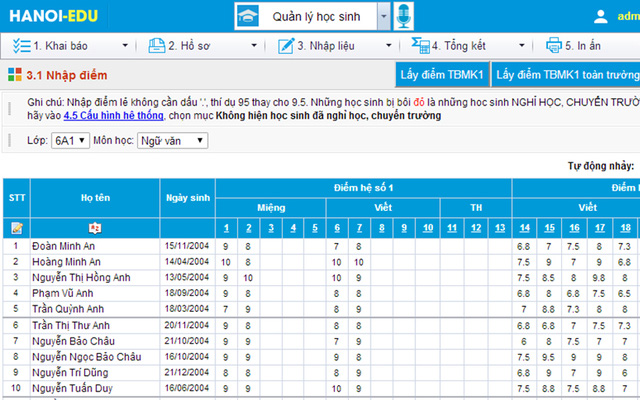Click the admin username text
This screenshot has height=400, width=640.
click(629, 16)
